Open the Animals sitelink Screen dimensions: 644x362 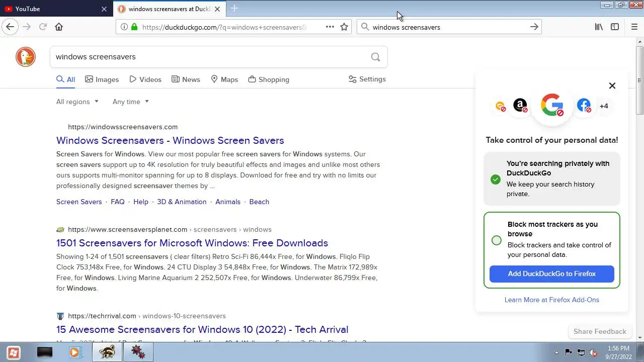click(228, 202)
